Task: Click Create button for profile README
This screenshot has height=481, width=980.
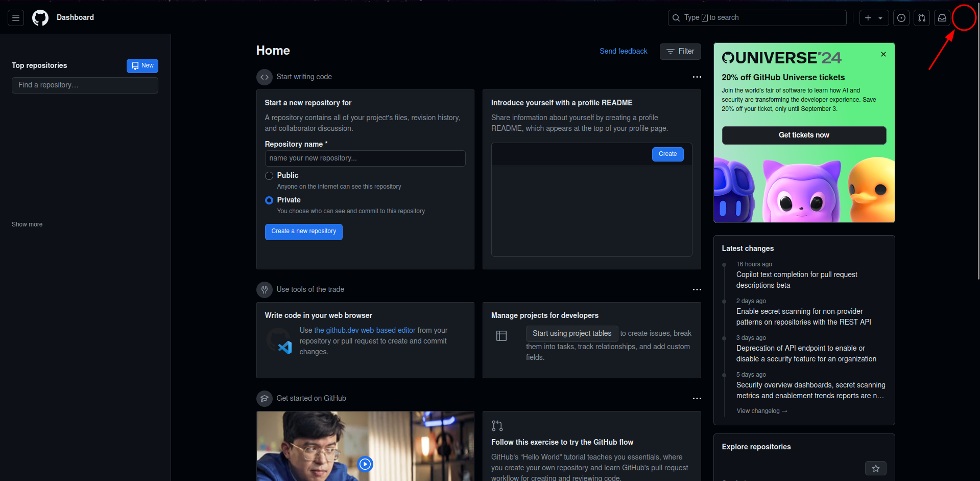Action: coord(667,154)
